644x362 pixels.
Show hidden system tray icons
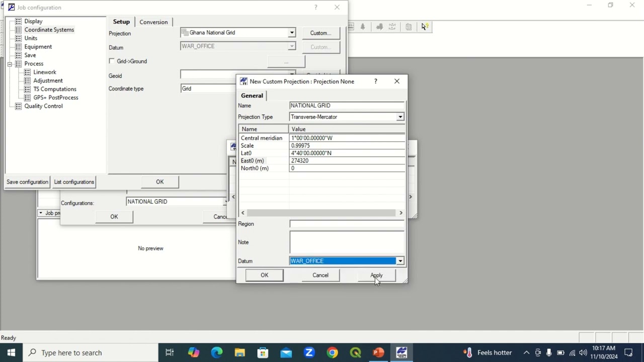[526, 352]
